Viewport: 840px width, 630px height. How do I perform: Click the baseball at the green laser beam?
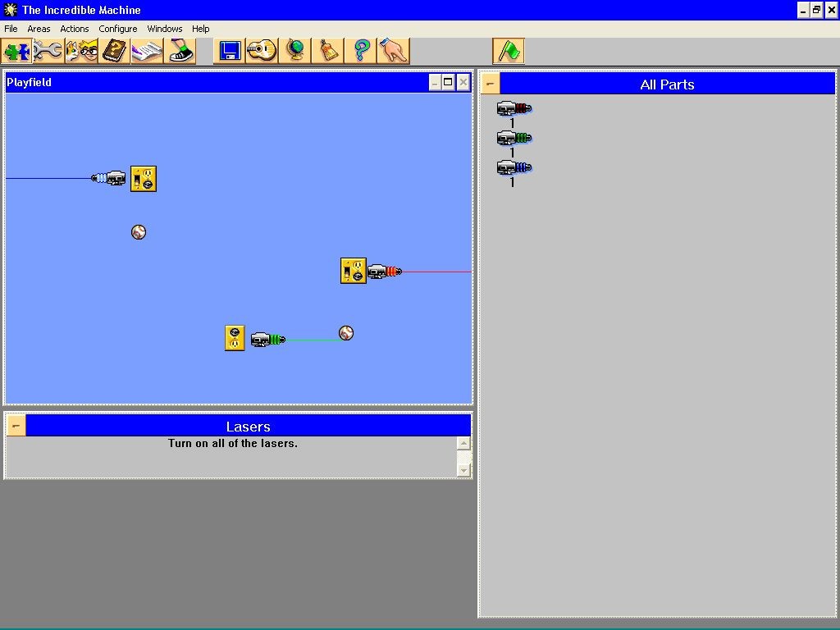346,333
